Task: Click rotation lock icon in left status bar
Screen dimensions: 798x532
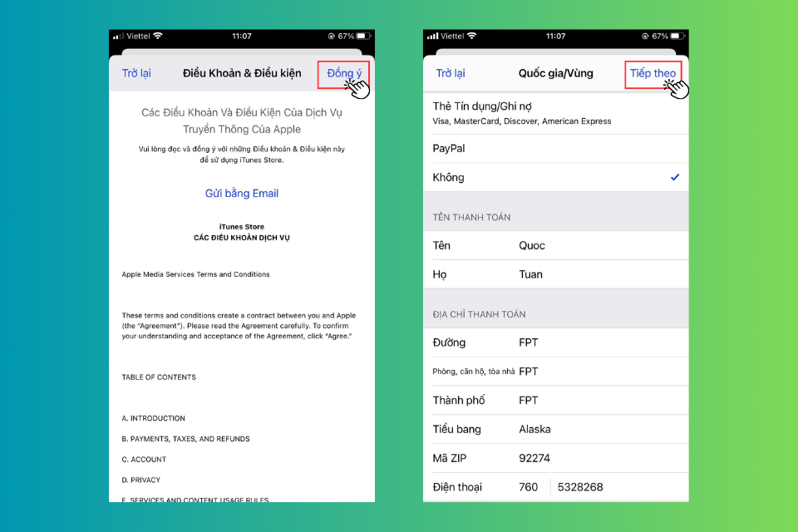Action: (332, 36)
